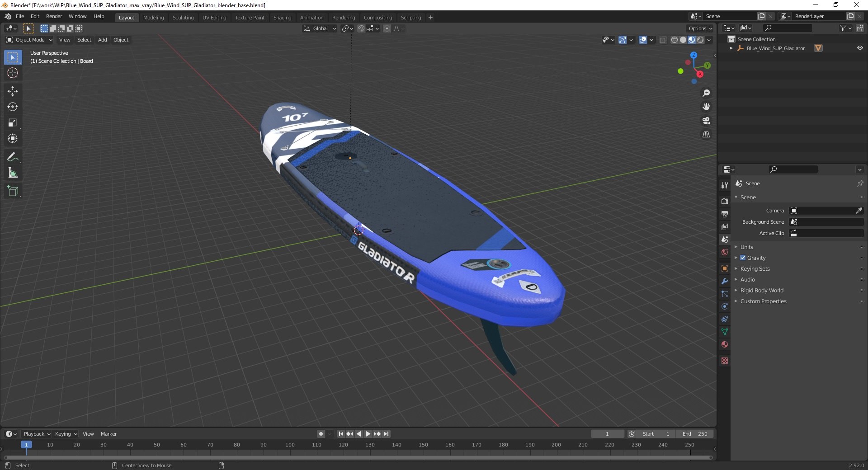Switch to the Shading workspace tab
This screenshot has height=470, width=868.
[x=282, y=18]
